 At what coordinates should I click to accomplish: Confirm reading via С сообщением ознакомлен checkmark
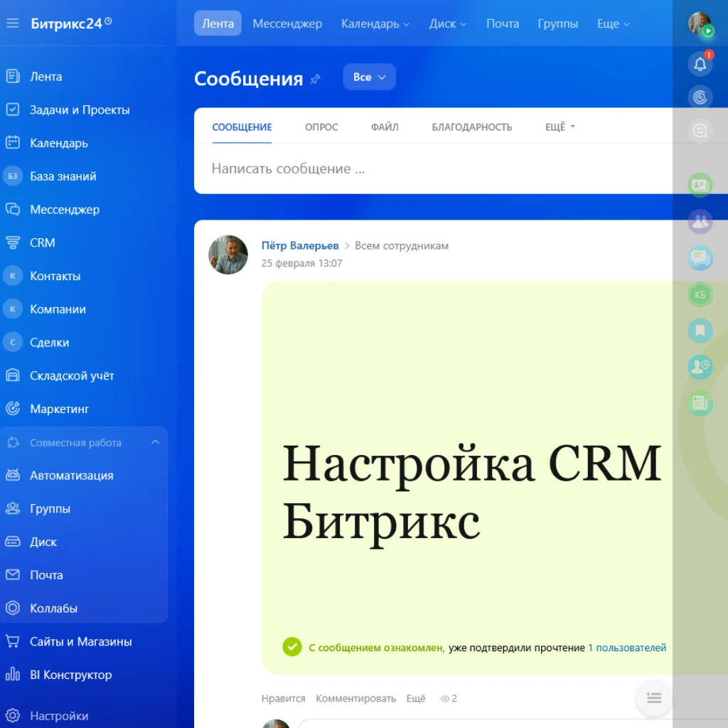point(292,647)
